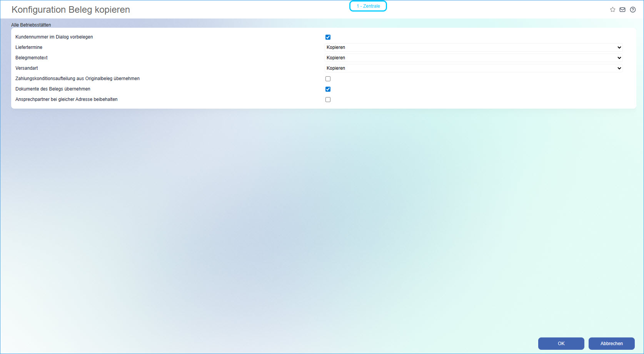Cancel with the Abbrechen button
The image size is (644, 354).
click(612, 344)
